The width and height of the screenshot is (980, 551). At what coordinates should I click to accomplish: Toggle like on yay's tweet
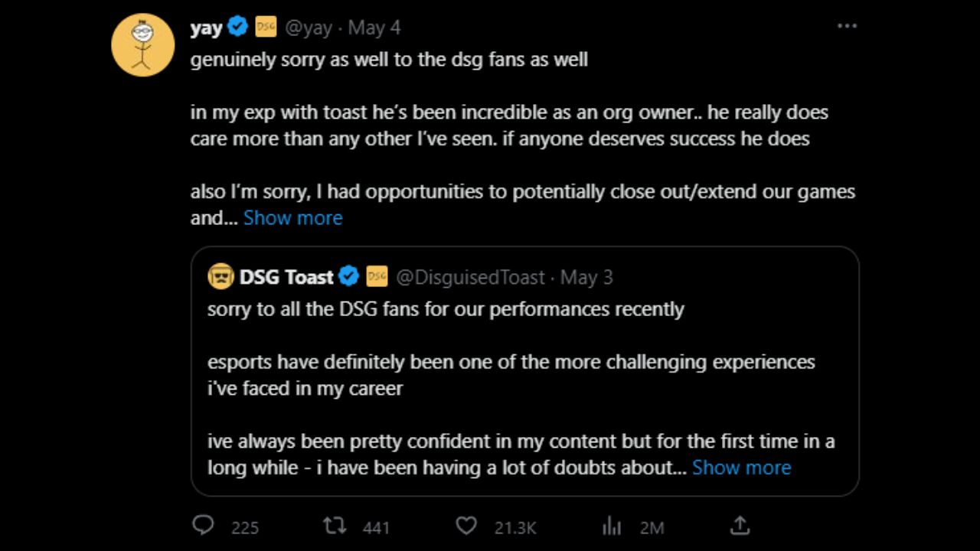(x=466, y=527)
